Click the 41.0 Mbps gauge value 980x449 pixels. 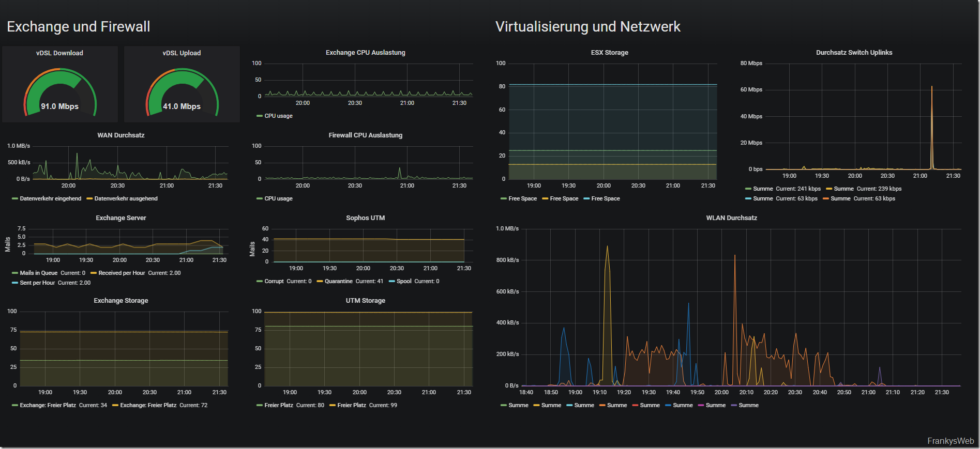(182, 106)
